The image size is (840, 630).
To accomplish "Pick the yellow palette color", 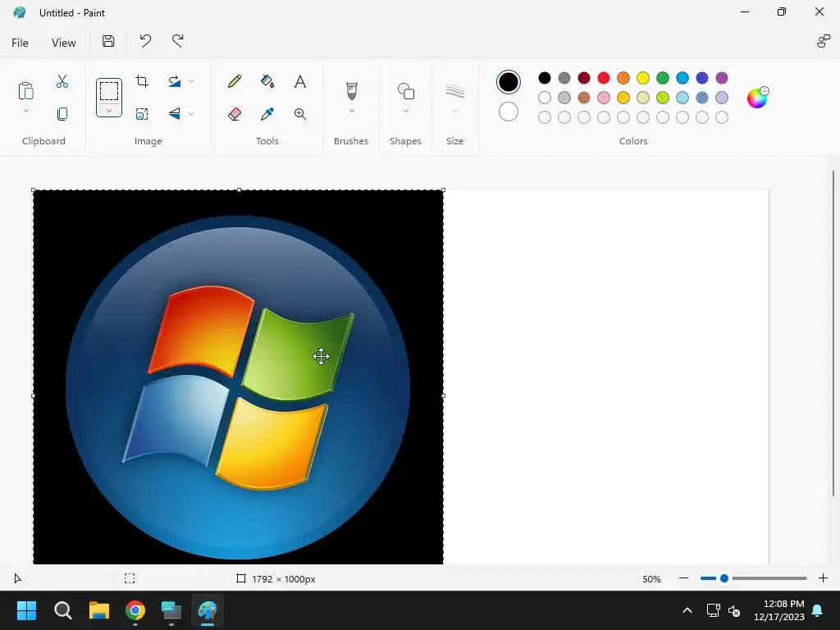I will [x=643, y=78].
